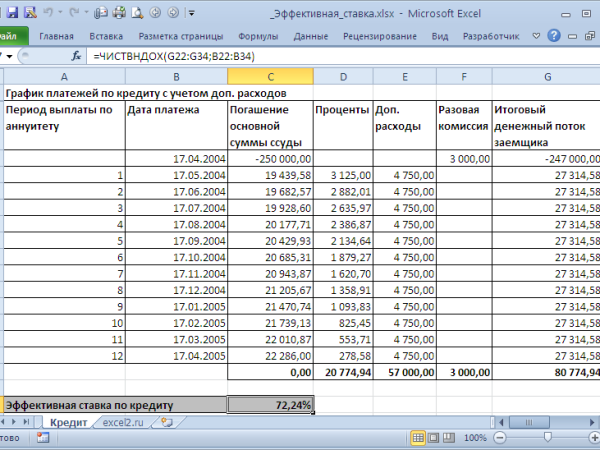
Task: Click the zoom slider handle
Action: (x=547, y=439)
